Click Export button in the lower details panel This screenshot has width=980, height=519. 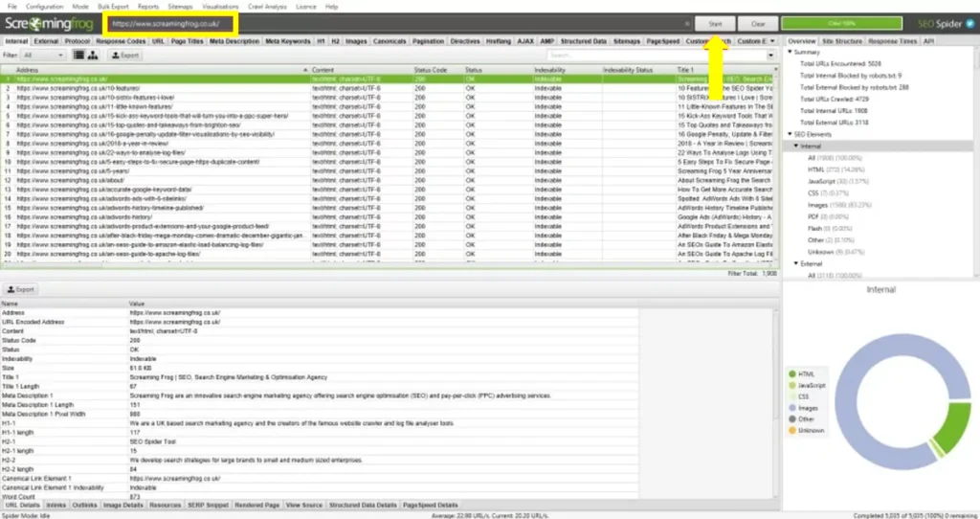pyautogui.click(x=20, y=288)
